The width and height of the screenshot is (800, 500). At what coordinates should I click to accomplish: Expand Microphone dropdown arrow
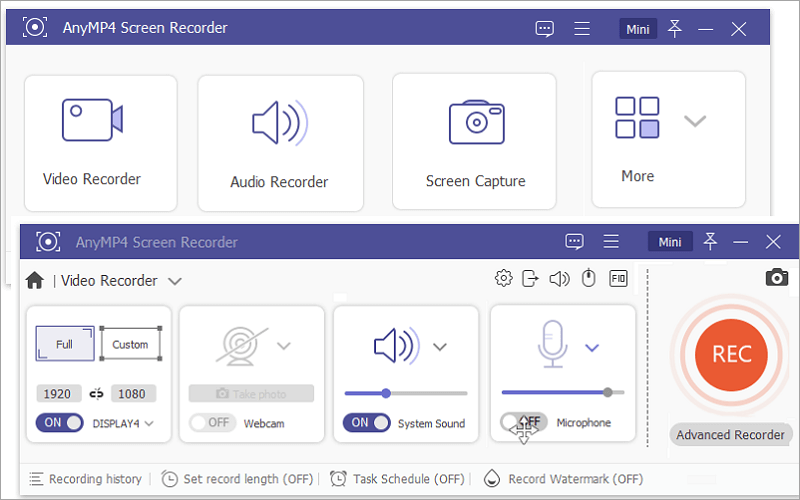tap(592, 348)
